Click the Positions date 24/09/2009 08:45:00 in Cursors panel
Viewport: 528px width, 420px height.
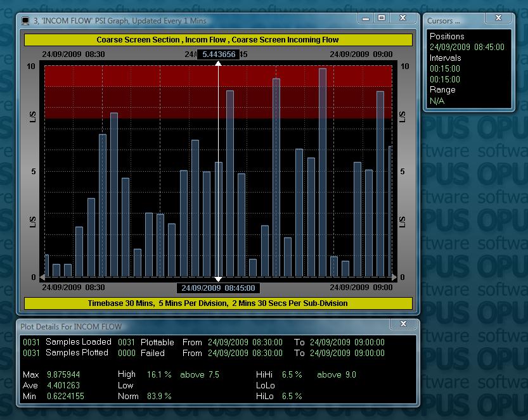tap(467, 47)
